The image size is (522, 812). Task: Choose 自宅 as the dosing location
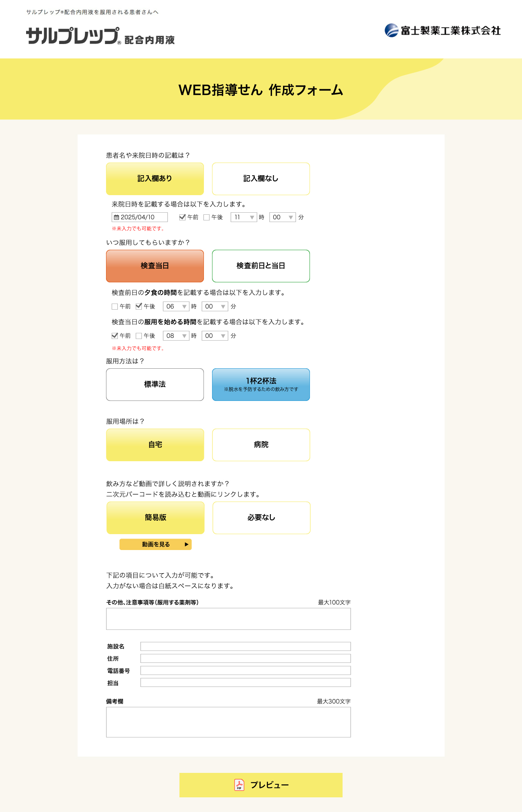155,445
